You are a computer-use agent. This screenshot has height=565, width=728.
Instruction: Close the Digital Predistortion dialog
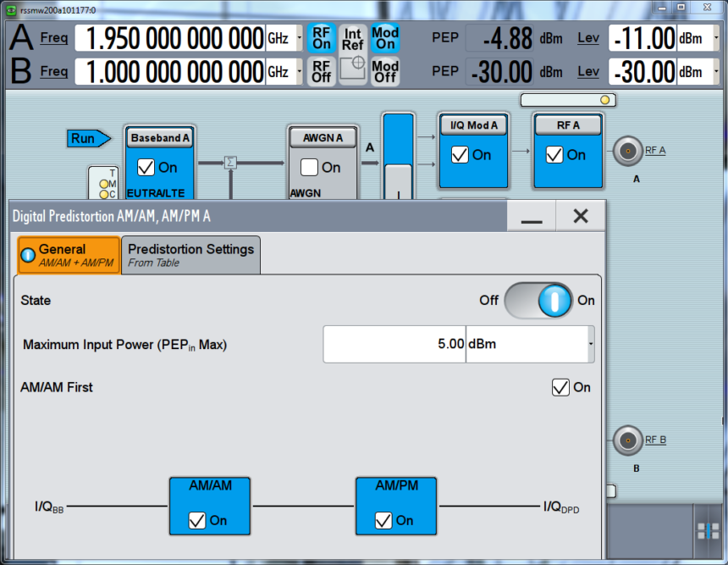pos(581,216)
